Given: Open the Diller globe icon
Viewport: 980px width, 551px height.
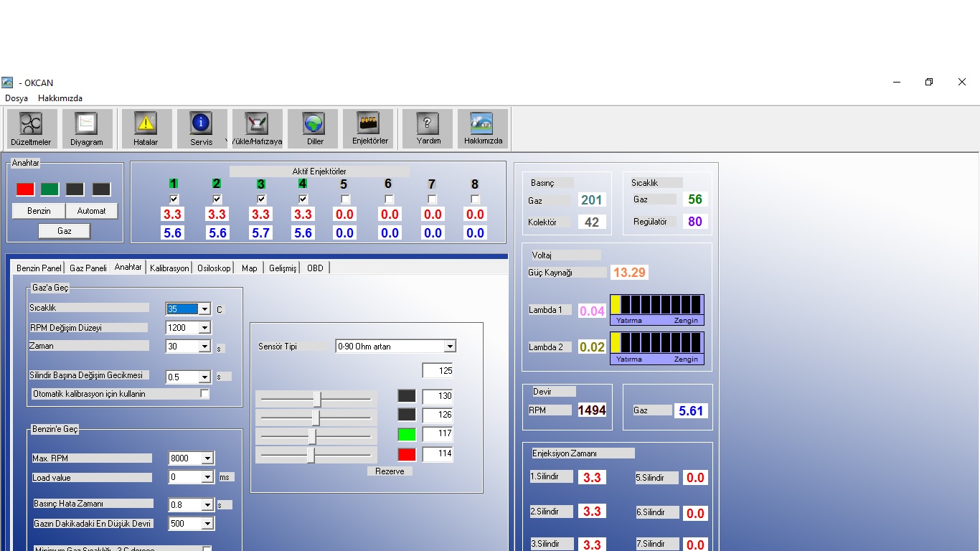Looking at the screenshot, I should (315, 128).
